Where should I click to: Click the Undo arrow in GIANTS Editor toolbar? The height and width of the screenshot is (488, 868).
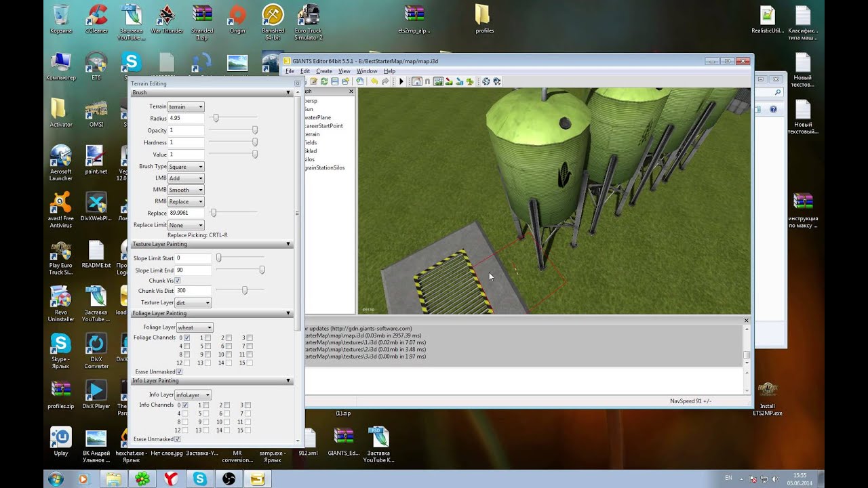tap(374, 81)
